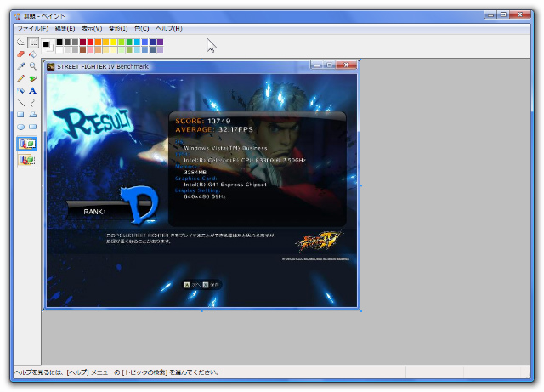Click the blue D rank letter on canvas

141,205
